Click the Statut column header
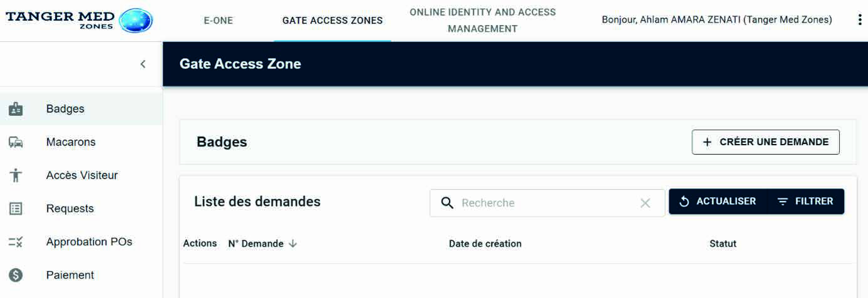Image resolution: width=868 pixels, height=298 pixels. (x=723, y=244)
